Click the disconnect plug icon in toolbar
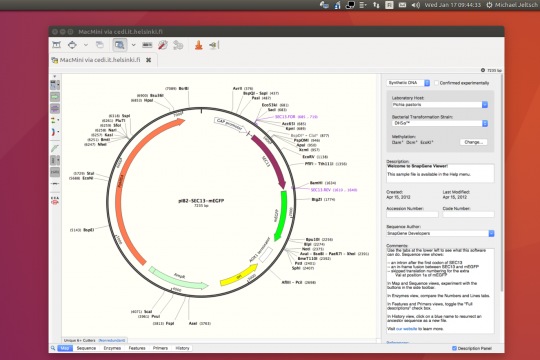 pos(213,45)
